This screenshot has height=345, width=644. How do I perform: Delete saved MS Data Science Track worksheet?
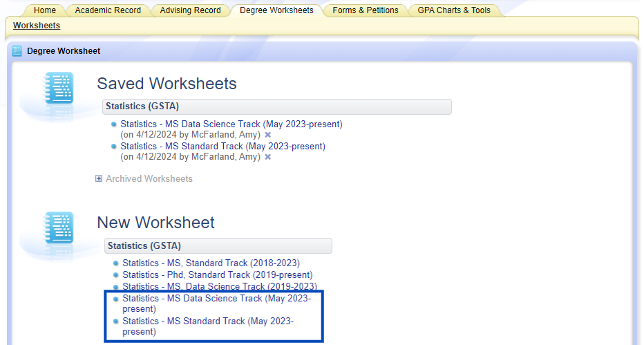[x=267, y=135]
